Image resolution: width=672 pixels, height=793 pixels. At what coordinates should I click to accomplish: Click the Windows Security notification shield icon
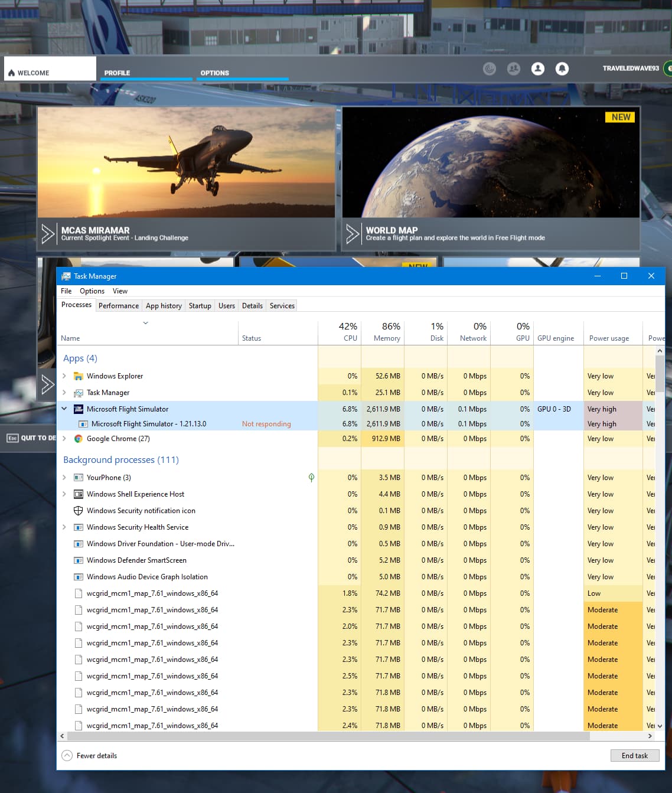tap(78, 511)
